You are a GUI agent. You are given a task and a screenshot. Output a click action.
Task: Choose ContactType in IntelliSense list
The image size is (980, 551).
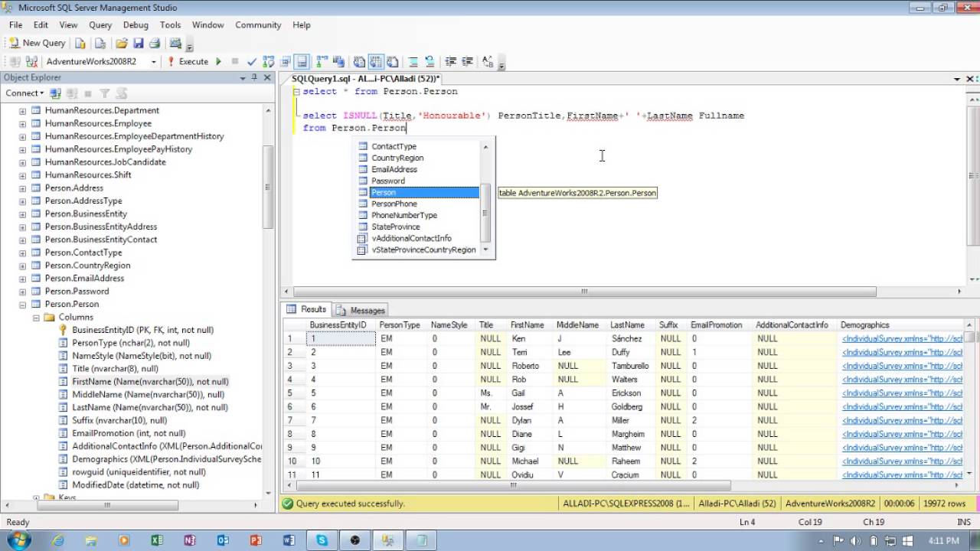point(394,146)
